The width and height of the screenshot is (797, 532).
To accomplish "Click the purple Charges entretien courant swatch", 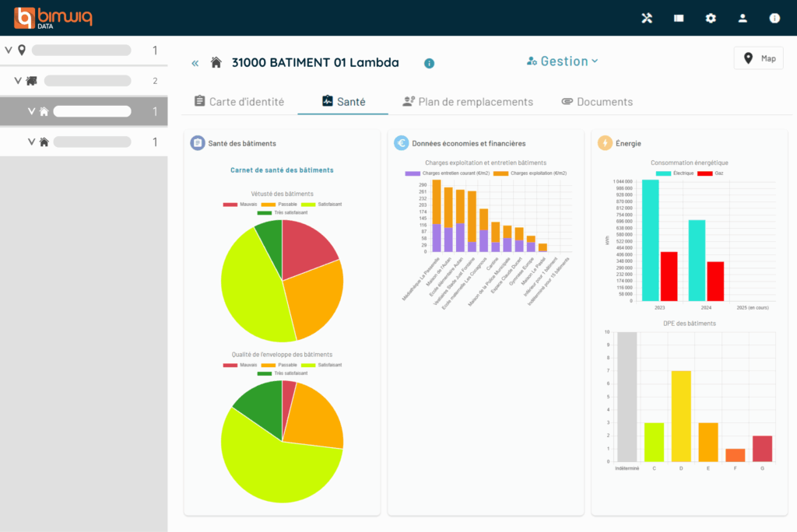I will point(413,173).
